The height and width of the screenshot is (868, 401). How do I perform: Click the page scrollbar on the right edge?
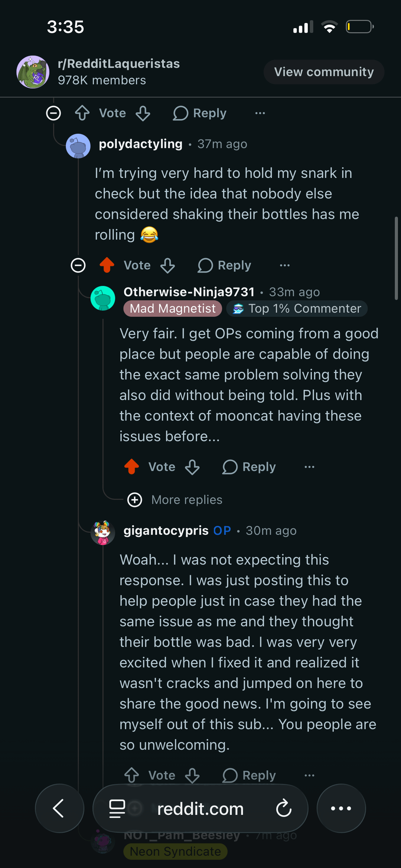pos(396,259)
